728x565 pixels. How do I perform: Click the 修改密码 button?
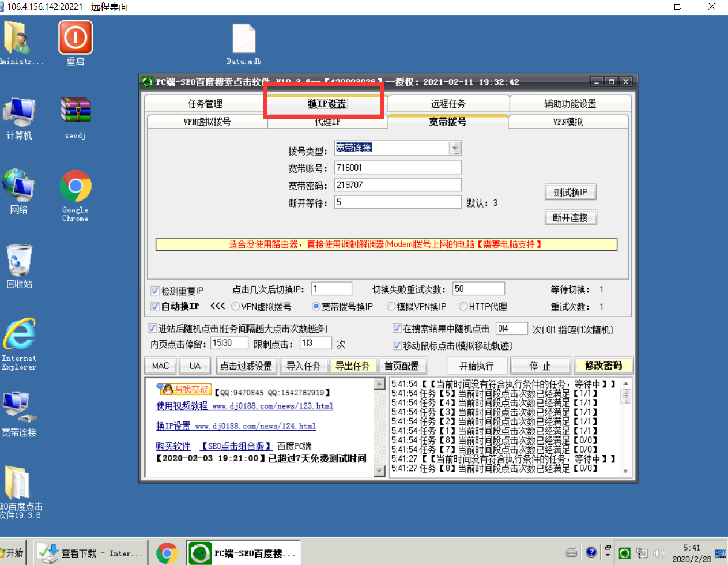pyautogui.click(x=603, y=366)
